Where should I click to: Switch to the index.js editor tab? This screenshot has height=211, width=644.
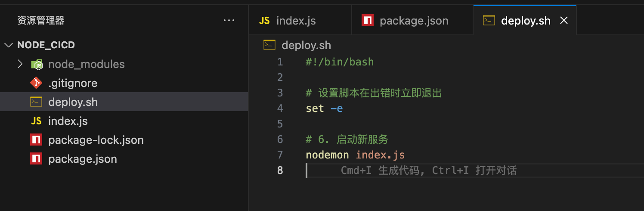tap(296, 21)
